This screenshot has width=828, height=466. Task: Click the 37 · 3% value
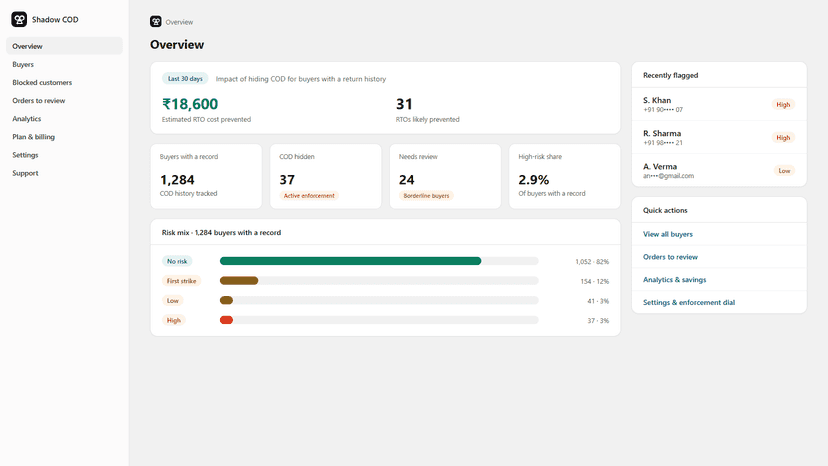click(598, 320)
